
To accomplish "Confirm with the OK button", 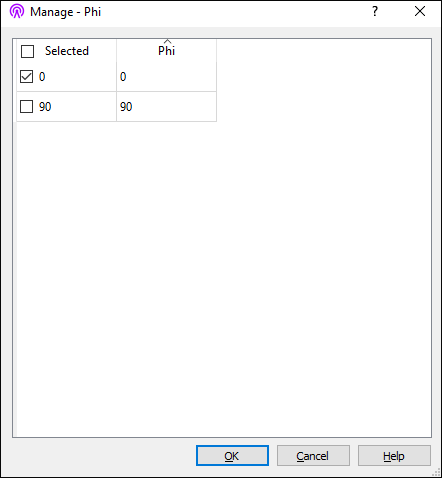I will 232,456.
